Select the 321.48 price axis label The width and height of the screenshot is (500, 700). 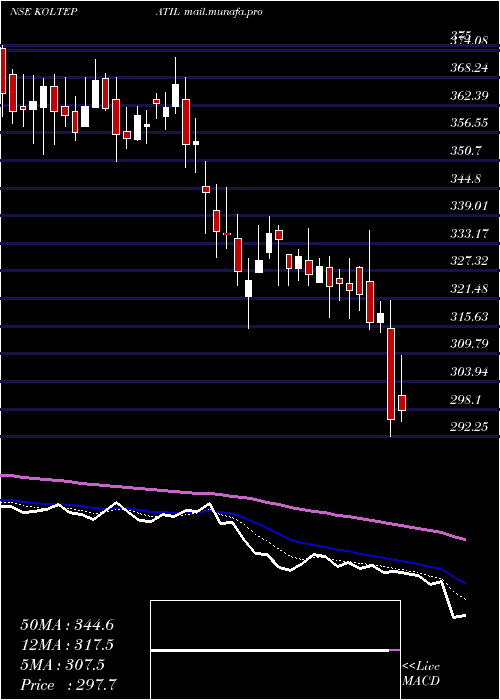tap(469, 289)
